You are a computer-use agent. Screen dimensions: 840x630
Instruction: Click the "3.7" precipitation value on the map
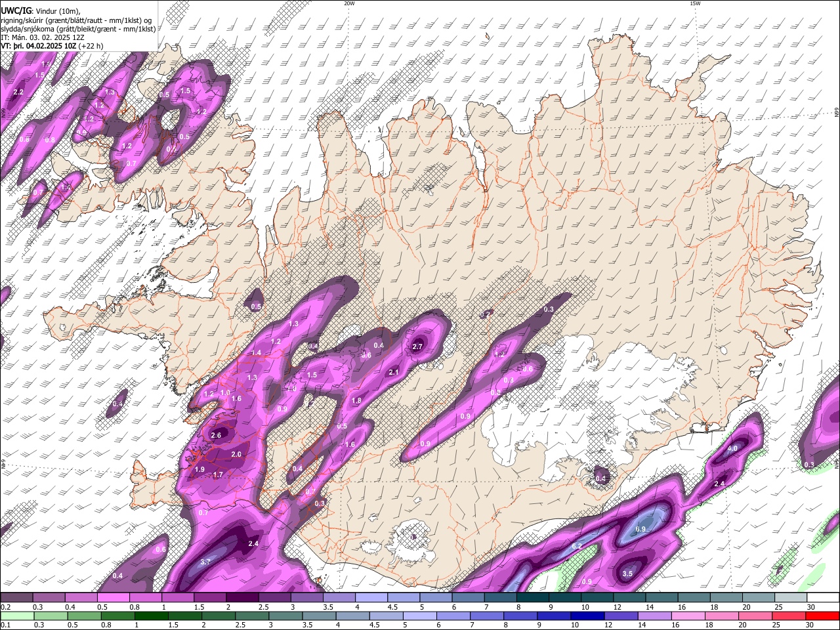(x=205, y=562)
